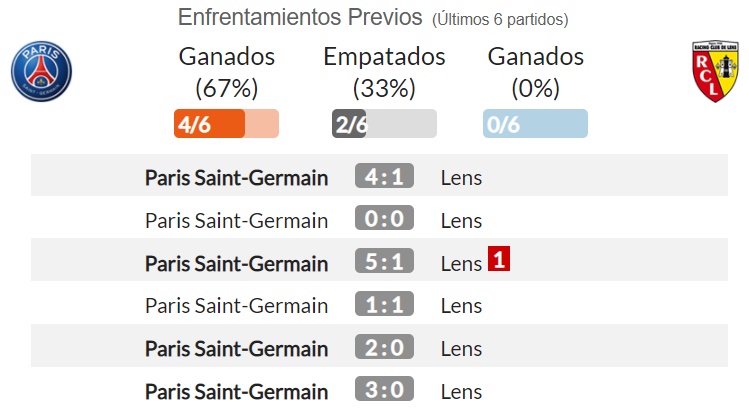749x413 pixels.
Task: Click the gray 2/6 draws progress bar
Action: pyautogui.click(x=384, y=124)
